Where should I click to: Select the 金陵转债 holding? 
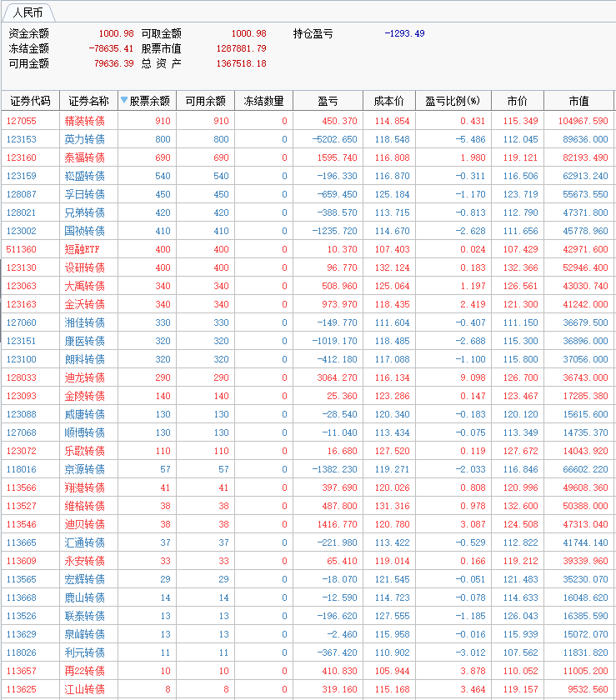tap(84, 396)
